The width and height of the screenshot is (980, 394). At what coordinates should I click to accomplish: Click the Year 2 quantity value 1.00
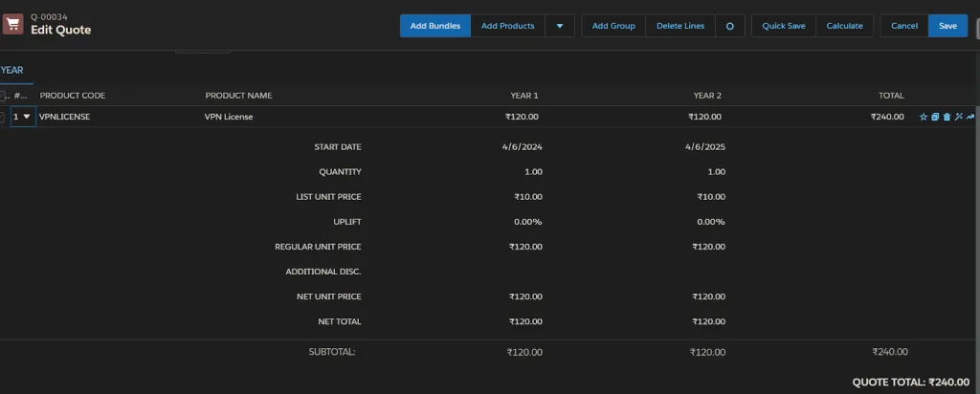point(716,172)
